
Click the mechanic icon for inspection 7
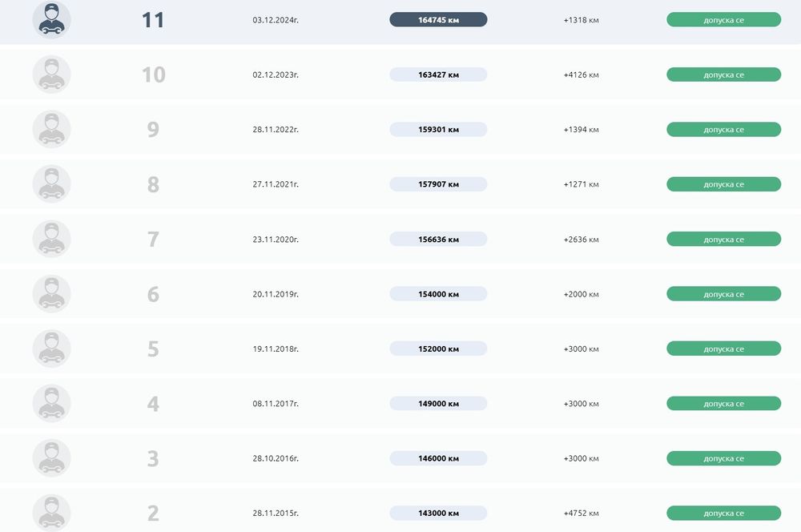tap(51, 239)
